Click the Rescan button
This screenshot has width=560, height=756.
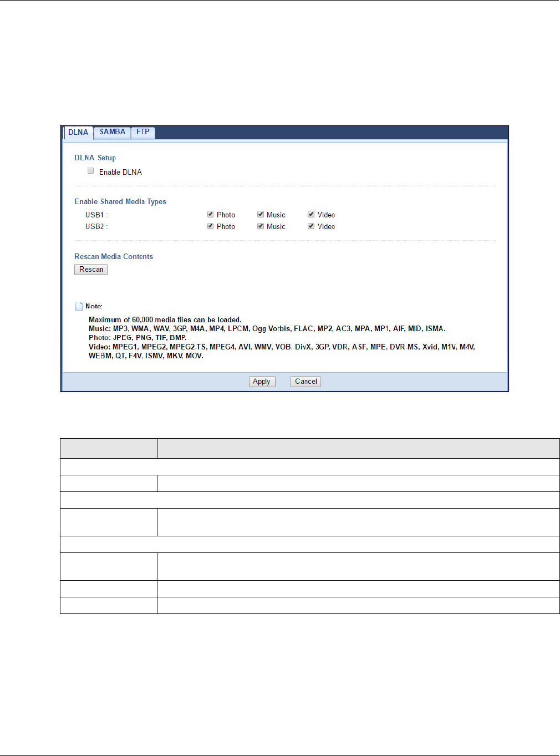(x=91, y=270)
